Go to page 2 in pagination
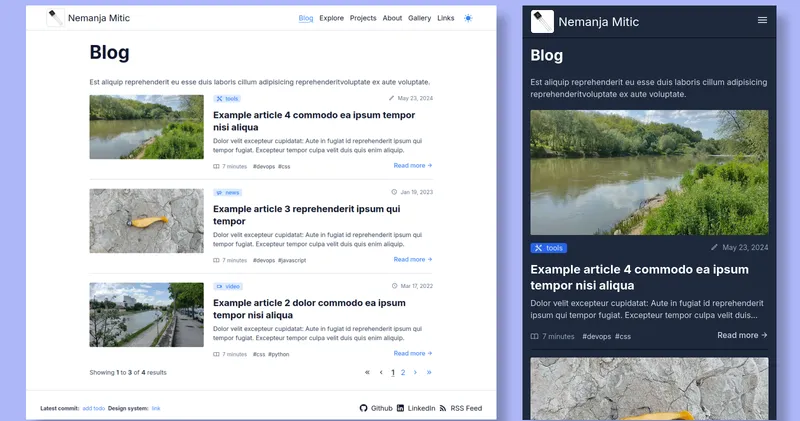 pyautogui.click(x=403, y=372)
